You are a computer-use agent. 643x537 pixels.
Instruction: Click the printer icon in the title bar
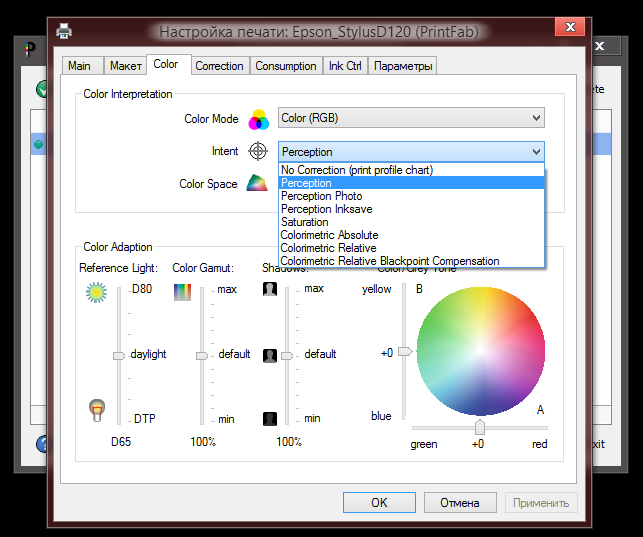click(x=64, y=31)
